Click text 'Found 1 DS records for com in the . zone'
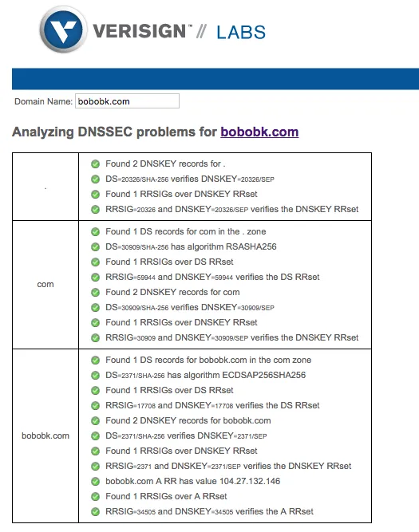The height and width of the screenshot is (532, 419). point(186,231)
